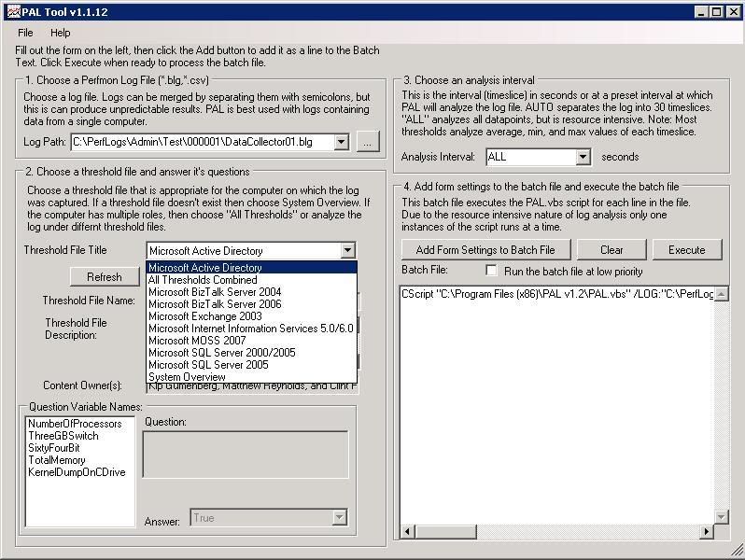This screenshot has height=560, width=745.
Task: Click Add Form Settings to Batch File
Action: tap(485, 250)
